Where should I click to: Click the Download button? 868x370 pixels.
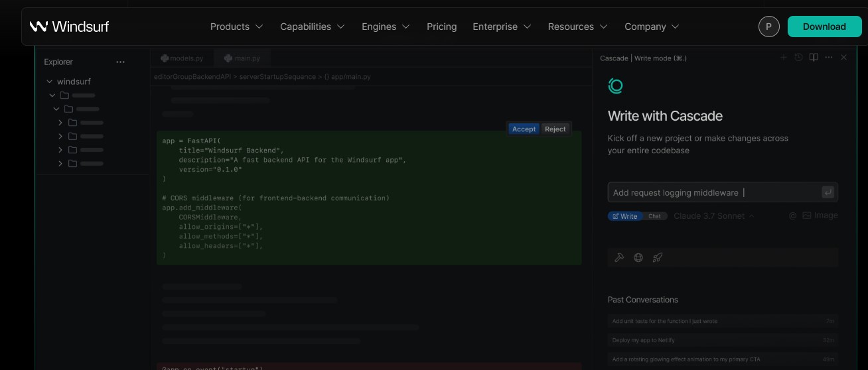[x=824, y=27]
